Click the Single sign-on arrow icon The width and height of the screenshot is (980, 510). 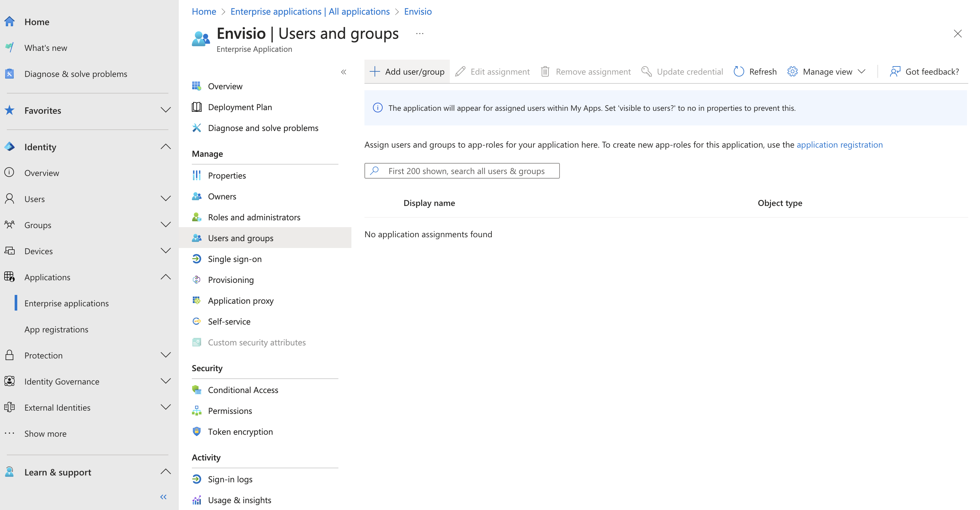tap(197, 259)
